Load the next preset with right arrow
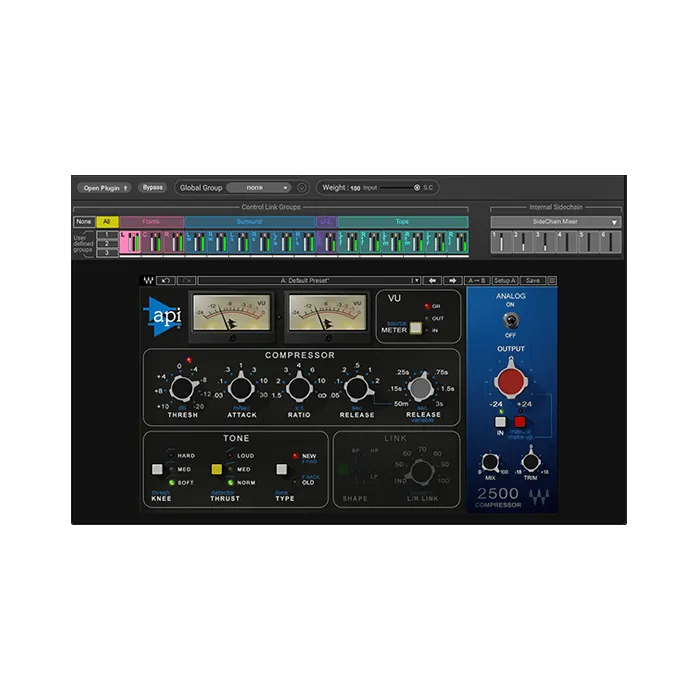This screenshot has height=699, width=699. click(452, 280)
